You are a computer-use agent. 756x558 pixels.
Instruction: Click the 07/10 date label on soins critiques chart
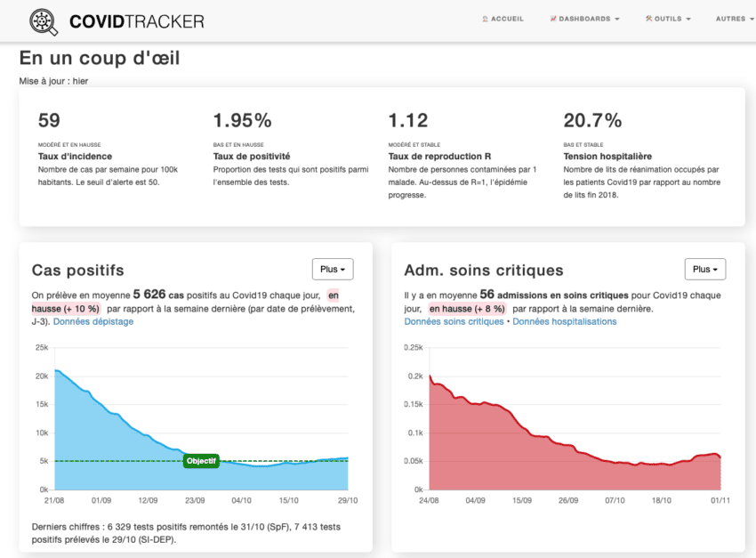click(615, 501)
